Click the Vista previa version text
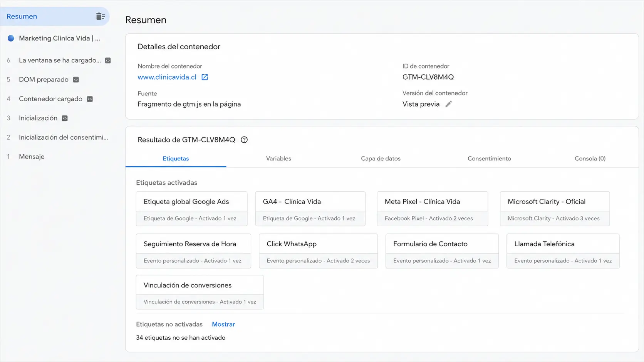Viewport: 644px width, 362px height. tap(421, 104)
